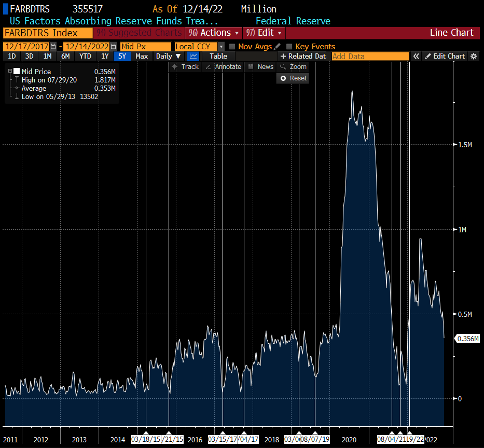Viewport: 484px width, 448px height.
Task: Enable the Mov Avgs checkbox
Action: 232,47
